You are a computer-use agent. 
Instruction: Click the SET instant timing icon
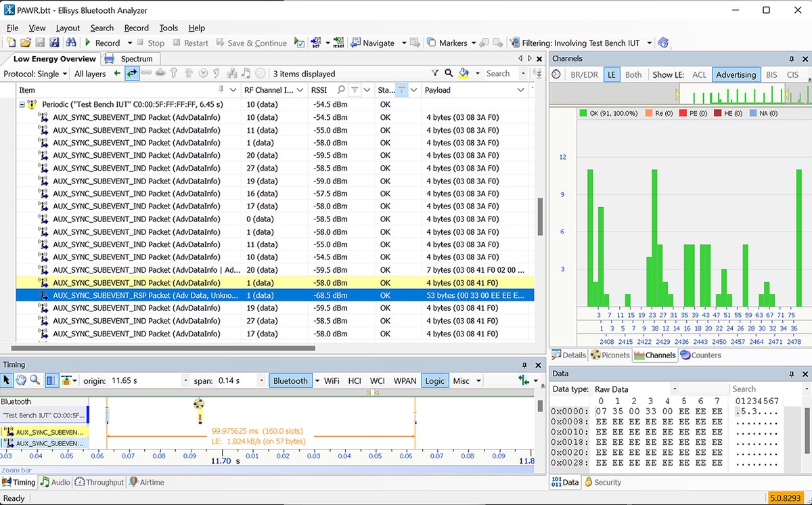tap(317, 43)
